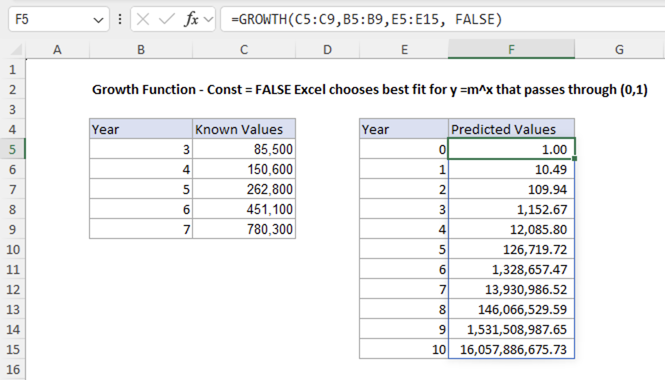The width and height of the screenshot is (665, 380).
Task: Select Year cell 8 in column E
Action: click(x=404, y=309)
